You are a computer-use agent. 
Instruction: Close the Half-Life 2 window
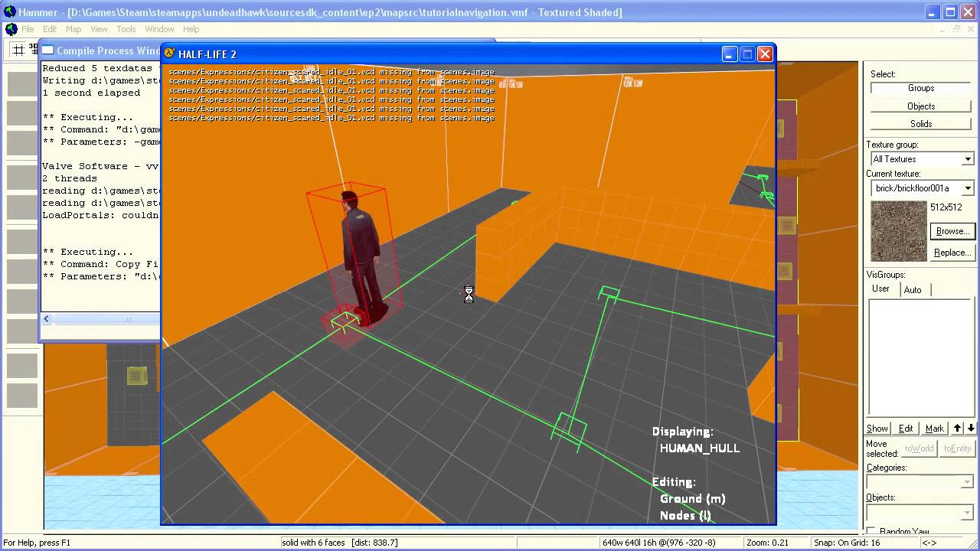[765, 54]
